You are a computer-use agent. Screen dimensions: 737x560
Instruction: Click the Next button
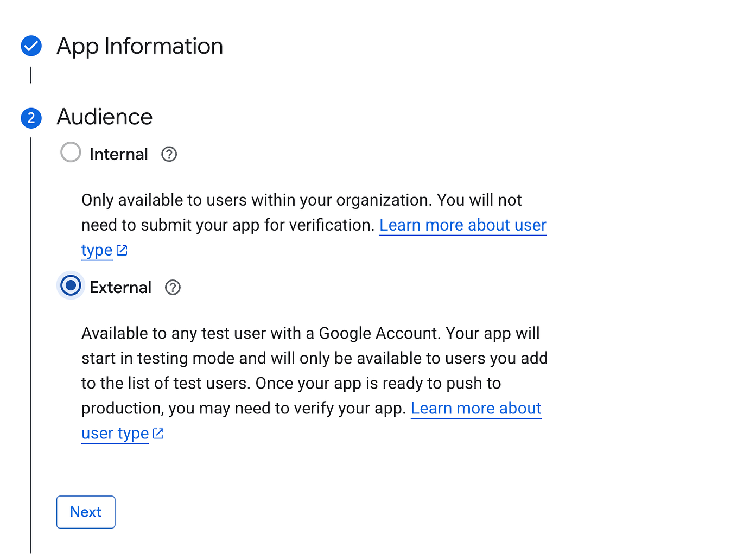[85, 512]
